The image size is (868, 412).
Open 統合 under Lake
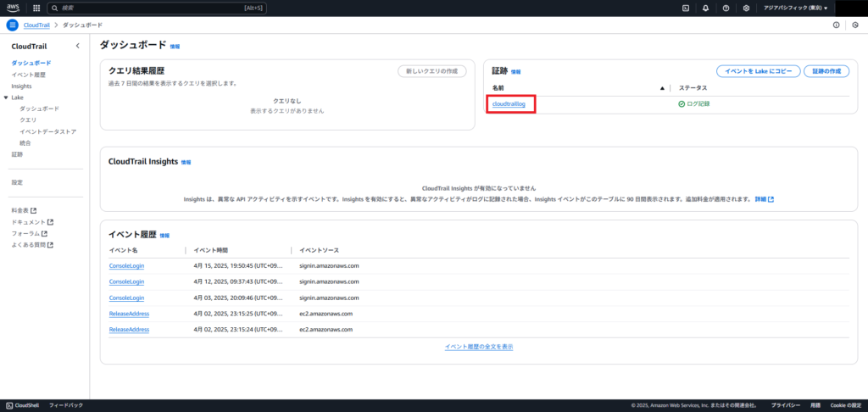pyautogui.click(x=25, y=143)
